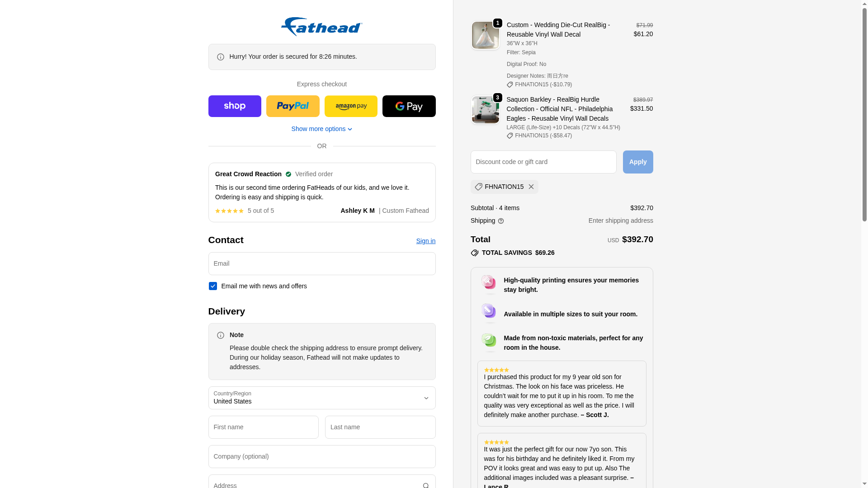Click into the Email field
This screenshot has height=488, width=868.
coord(322,264)
